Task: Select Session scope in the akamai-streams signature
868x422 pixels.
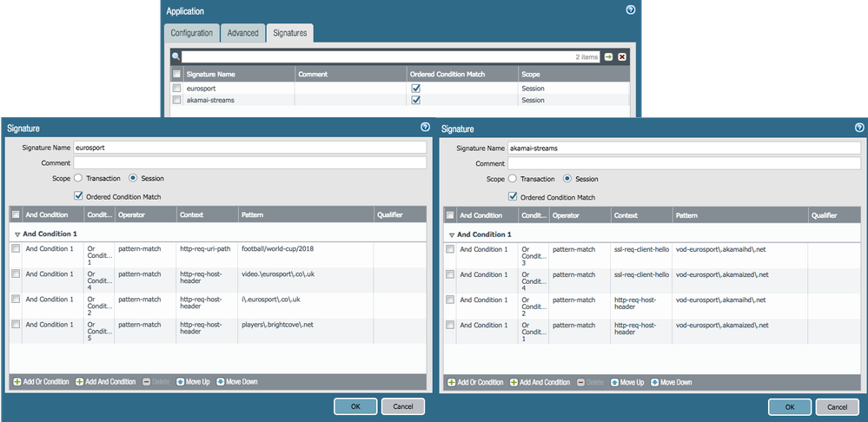Action: coord(568,179)
